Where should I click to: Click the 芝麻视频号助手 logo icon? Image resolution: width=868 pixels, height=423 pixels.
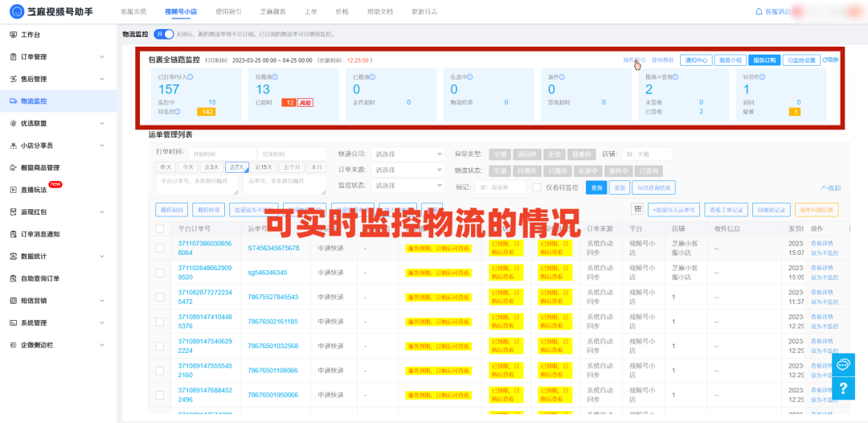coord(17,11)
